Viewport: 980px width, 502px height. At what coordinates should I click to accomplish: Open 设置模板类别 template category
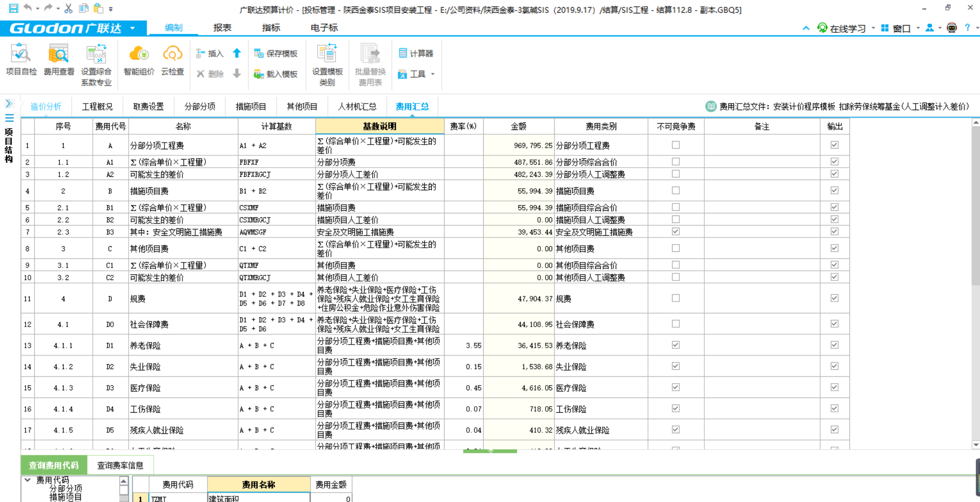click(x=327, y=65)
